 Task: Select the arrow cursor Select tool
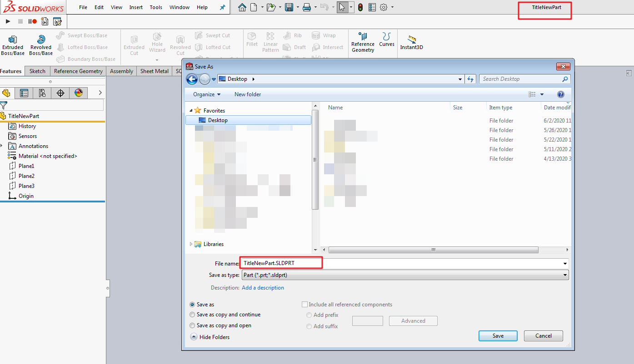click(x=342, y=7)
